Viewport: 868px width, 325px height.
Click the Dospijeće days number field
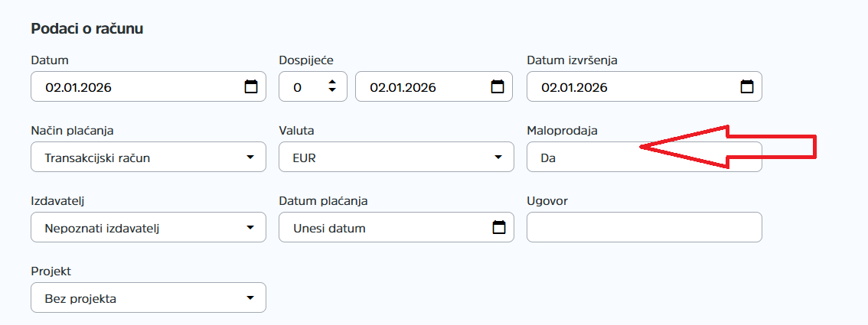point(302,87)
